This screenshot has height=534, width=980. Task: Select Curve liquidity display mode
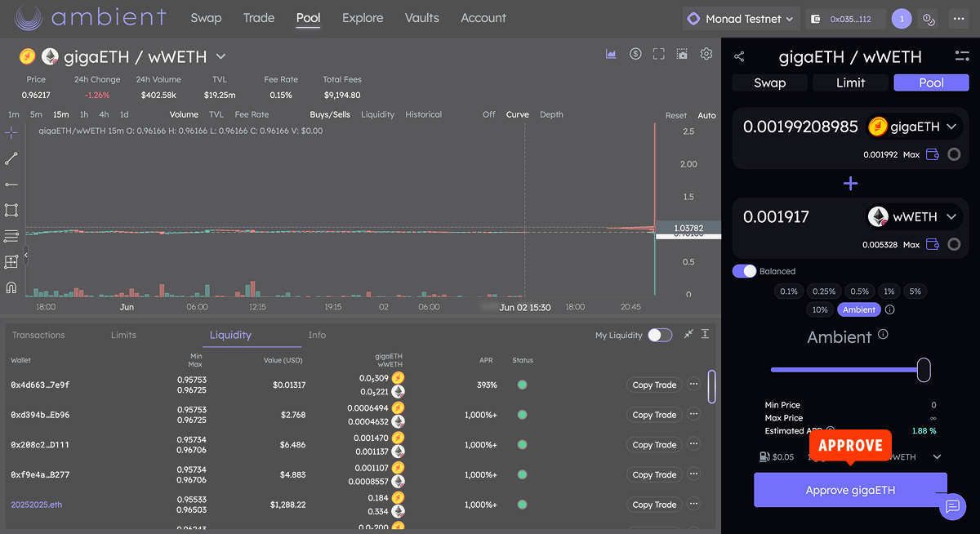pos(517,114)
